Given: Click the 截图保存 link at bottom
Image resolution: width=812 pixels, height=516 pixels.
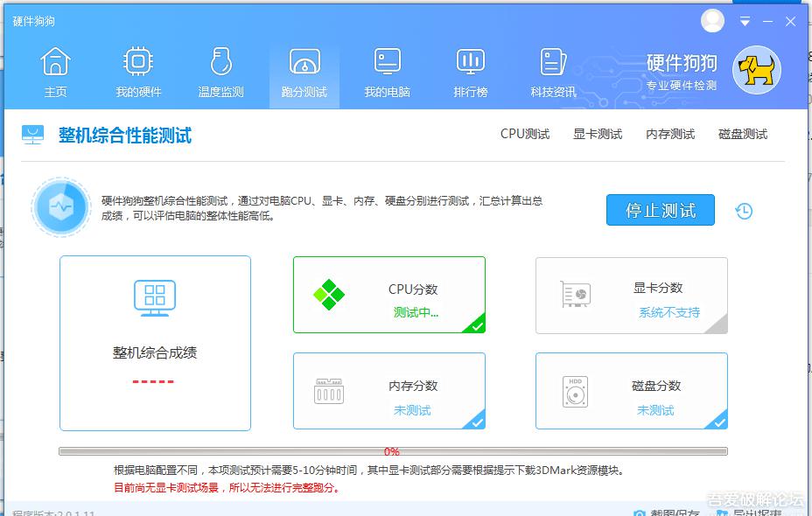Looking at the screenshot, I should click(x=667, y=513).
